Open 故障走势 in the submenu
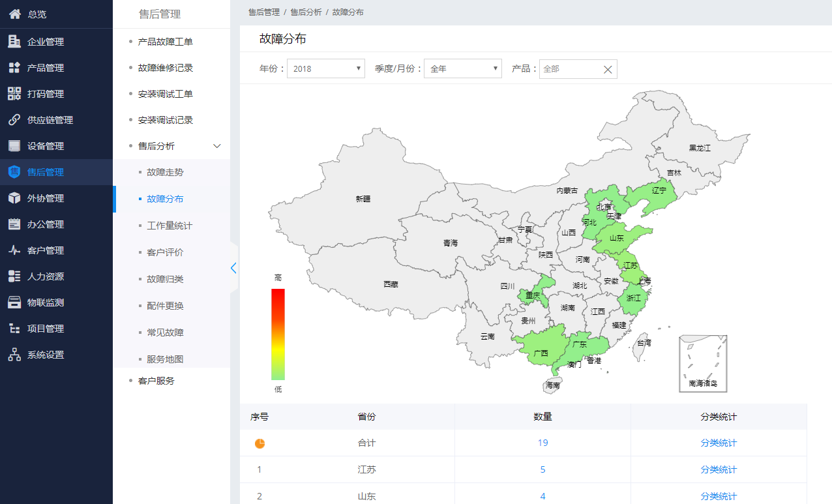The width and height of the screenshot is (832, 504). 165,172
